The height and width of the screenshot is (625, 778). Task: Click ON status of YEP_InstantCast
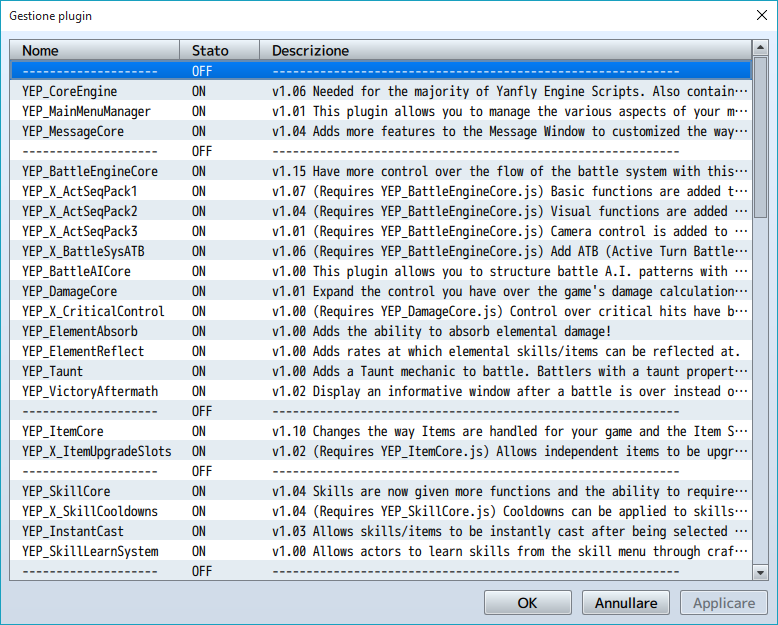199,531
